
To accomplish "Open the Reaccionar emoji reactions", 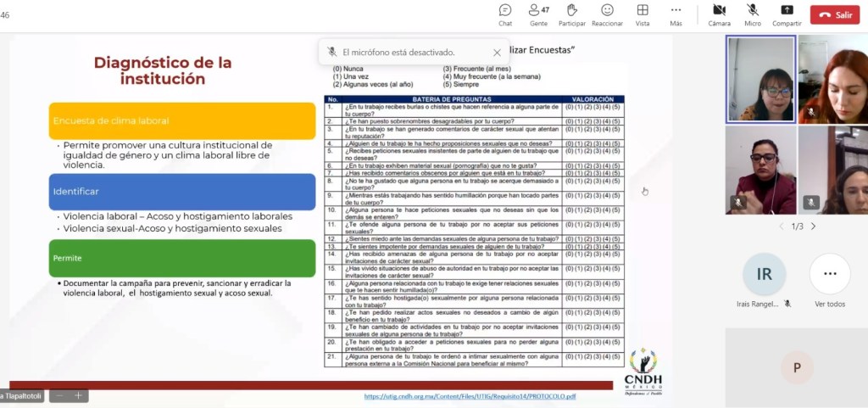I will 607,14.
